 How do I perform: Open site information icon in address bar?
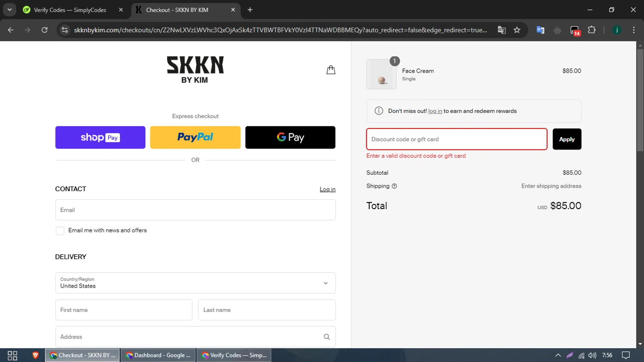[65, 30]
